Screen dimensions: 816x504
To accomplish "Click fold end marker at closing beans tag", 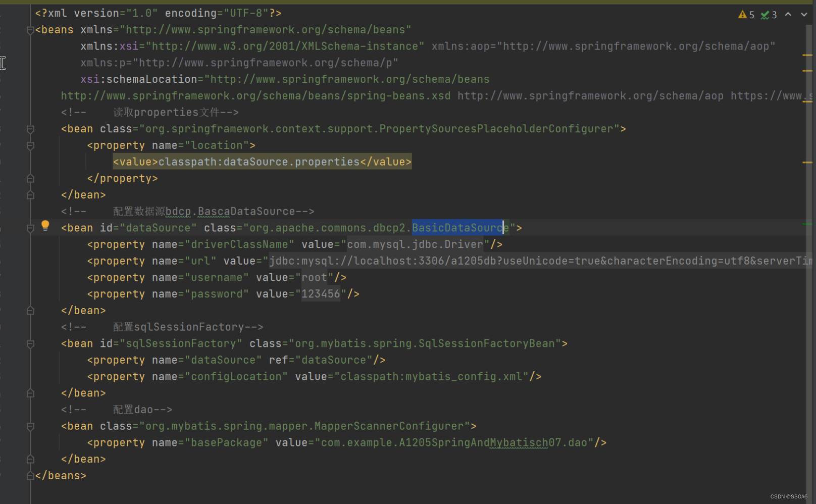I will [30, 476].
